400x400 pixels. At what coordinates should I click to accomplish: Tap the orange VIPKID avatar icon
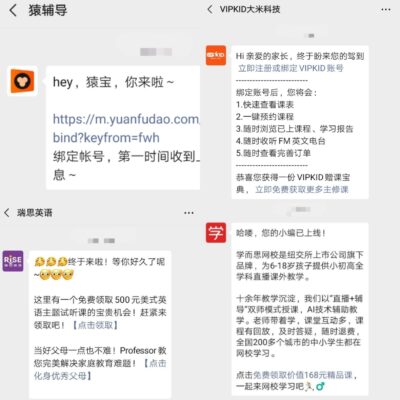[x=216, y=55]
